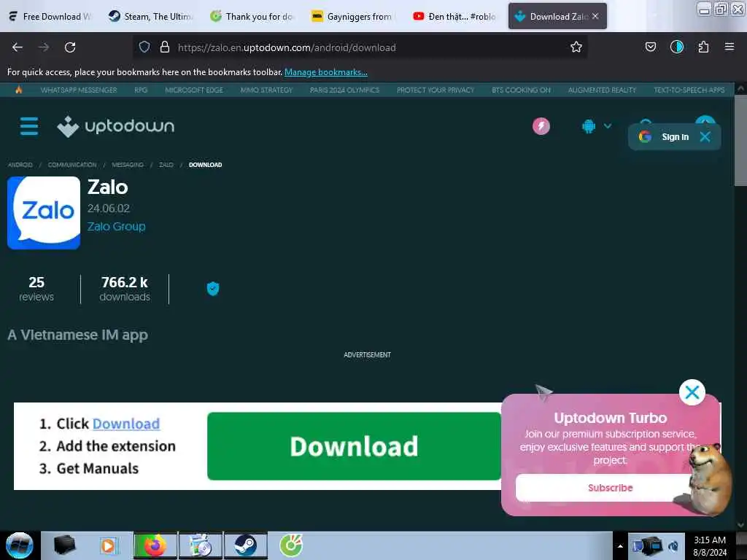Screen dimensions: 747x560
Task: Open the Uptodown Turbo lightning icon
Action: pos(541,126)
